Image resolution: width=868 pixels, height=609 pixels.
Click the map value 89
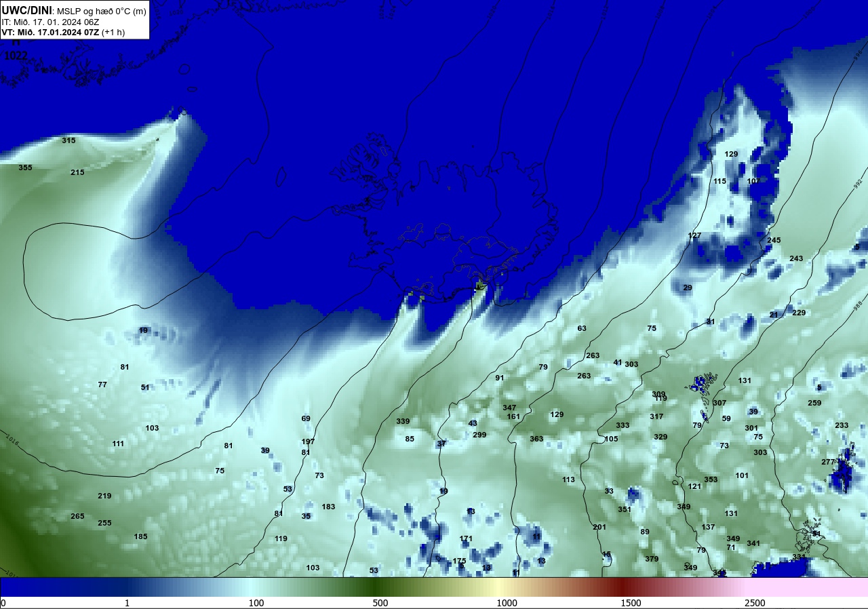(x=645, y=532)
